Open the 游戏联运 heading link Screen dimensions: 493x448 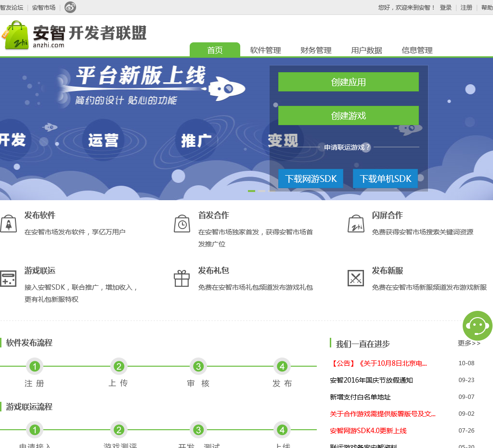coord(40,270)
